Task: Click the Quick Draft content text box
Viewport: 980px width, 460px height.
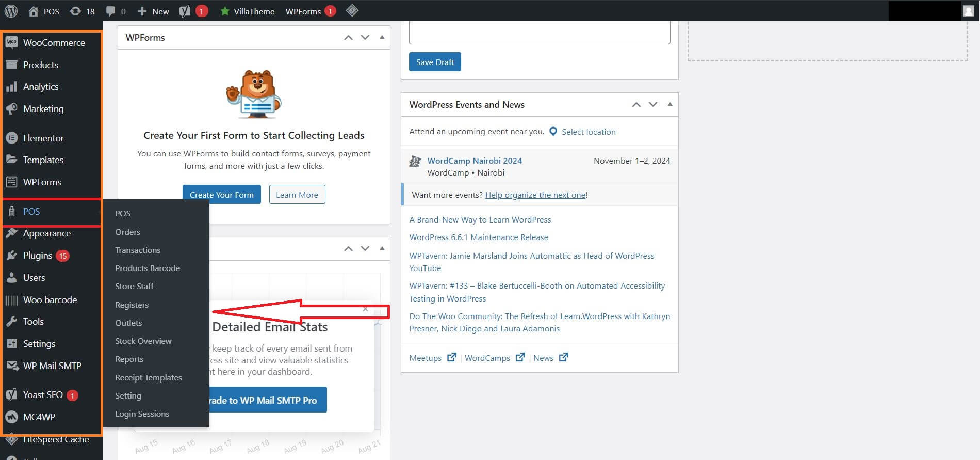Action: click(x=540, y=32)
